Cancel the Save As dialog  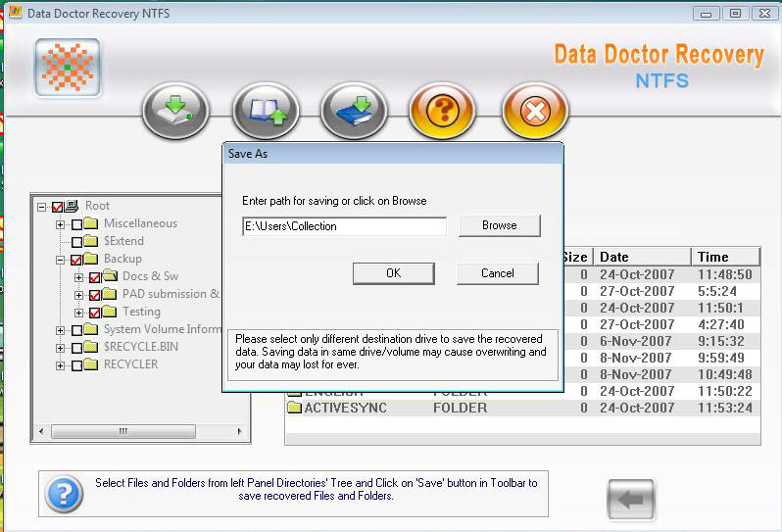(x=498, y=273)
